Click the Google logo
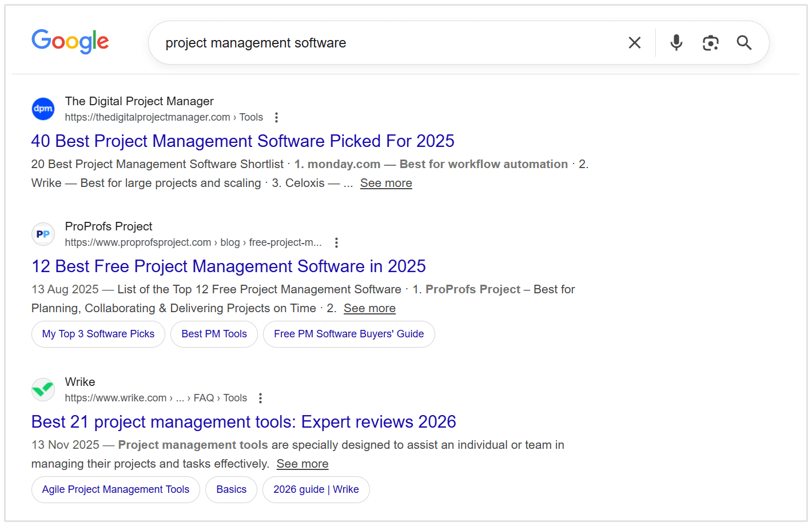The image size is (812, 526). pyautogui.click(x=70, y=42)
